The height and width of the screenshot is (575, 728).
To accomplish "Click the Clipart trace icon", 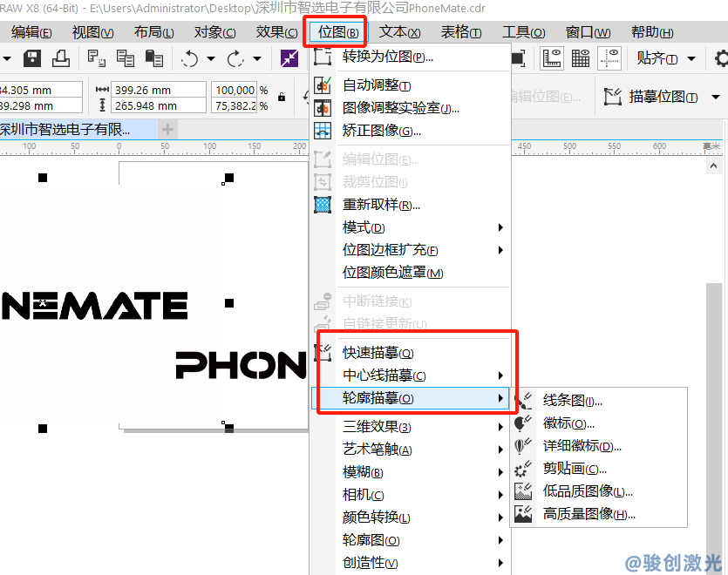I will pos(523,469).
